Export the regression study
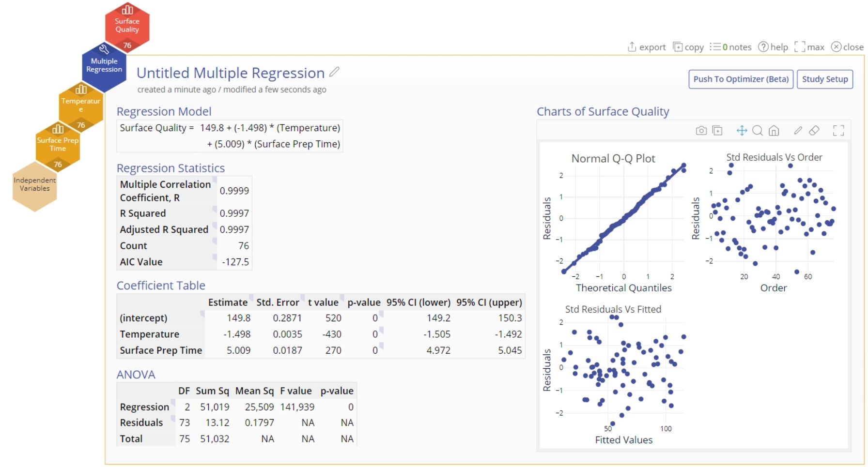This screenshot has width=868, height=467. [x=647, y=47]
